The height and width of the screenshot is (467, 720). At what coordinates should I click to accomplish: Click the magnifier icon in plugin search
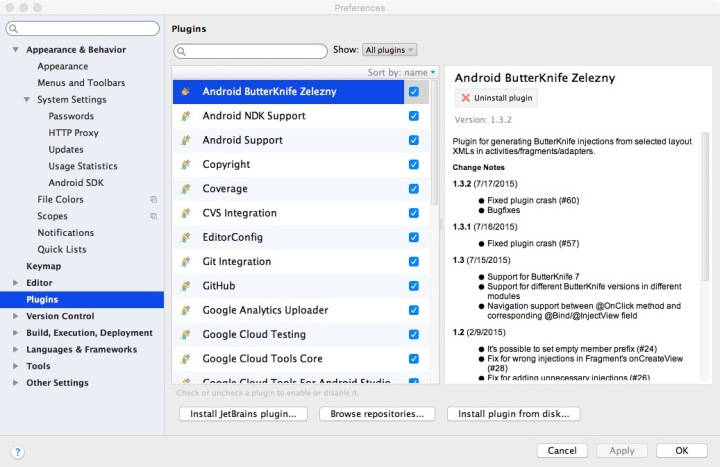181,51
